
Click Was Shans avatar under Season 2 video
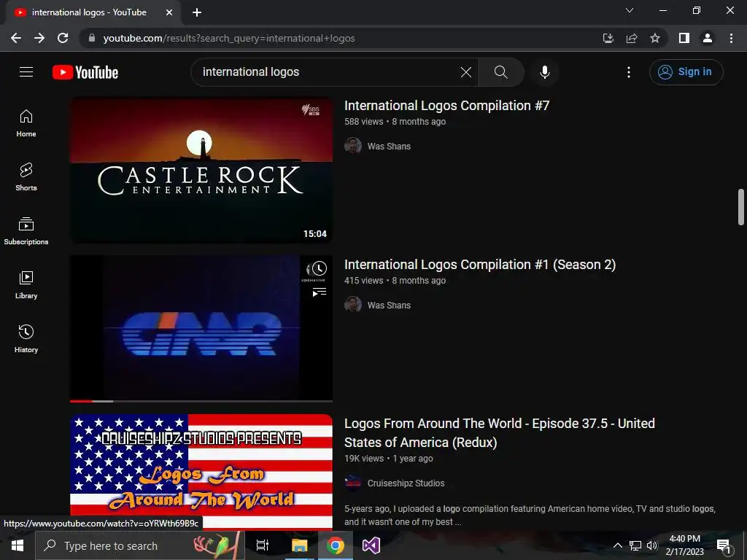tap(353, 305)
